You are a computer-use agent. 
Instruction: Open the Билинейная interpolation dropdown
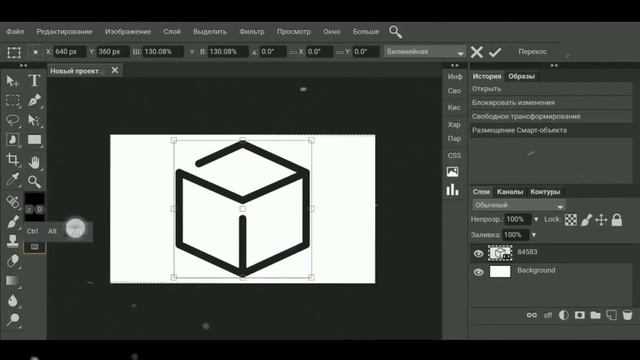click(424, 52)
